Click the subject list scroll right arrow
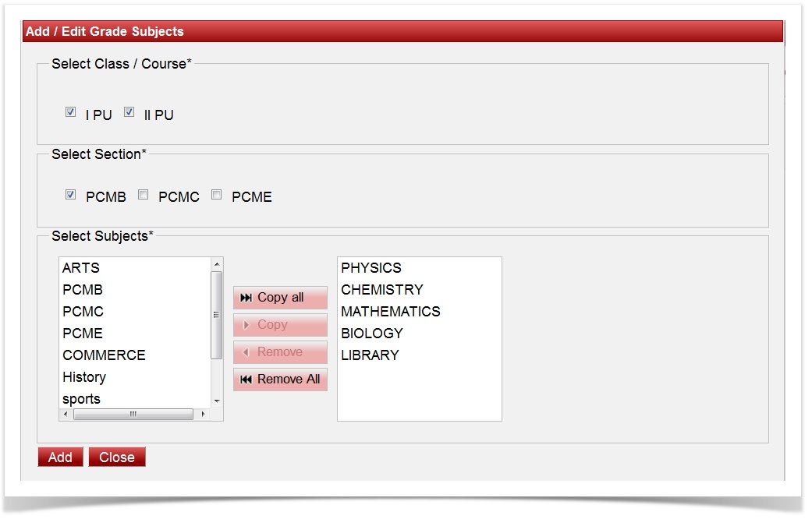This screenshot has height=519, width=812. [204, 415]
